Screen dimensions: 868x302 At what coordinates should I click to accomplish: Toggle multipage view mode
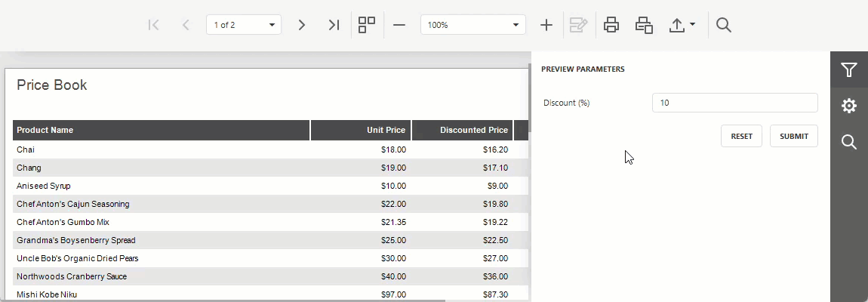tap(367, 25)
